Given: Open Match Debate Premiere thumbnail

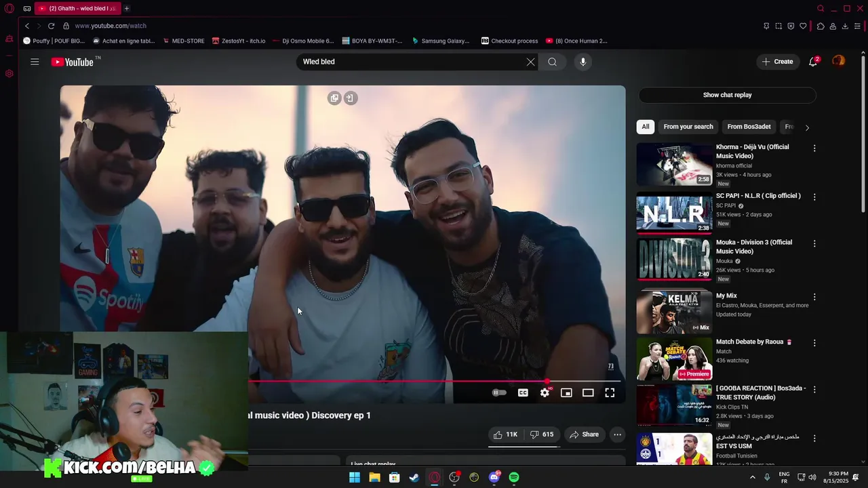Looking at the screenshot, I should click(674, 359).
